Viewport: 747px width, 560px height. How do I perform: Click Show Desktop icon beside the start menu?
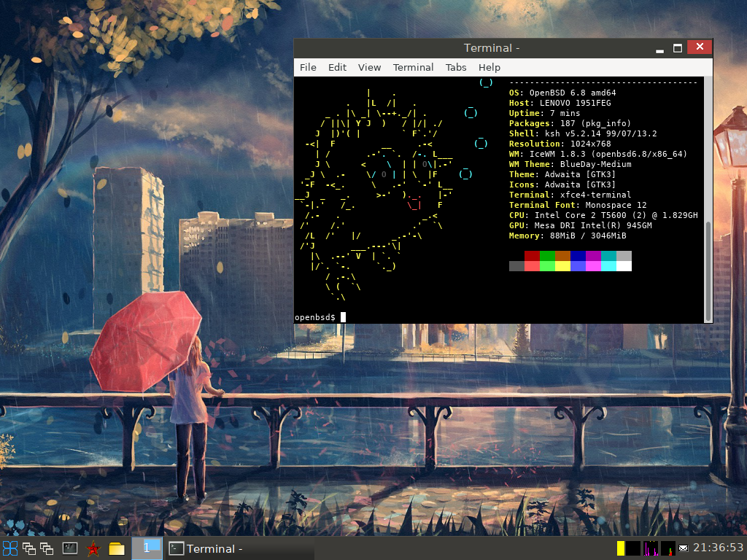[x=29, y=548]
